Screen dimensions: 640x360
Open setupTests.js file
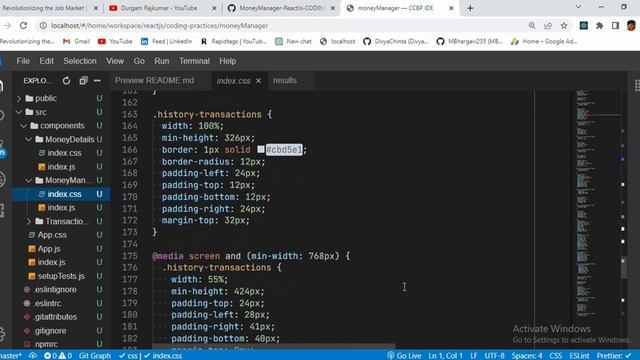(61, 276)
